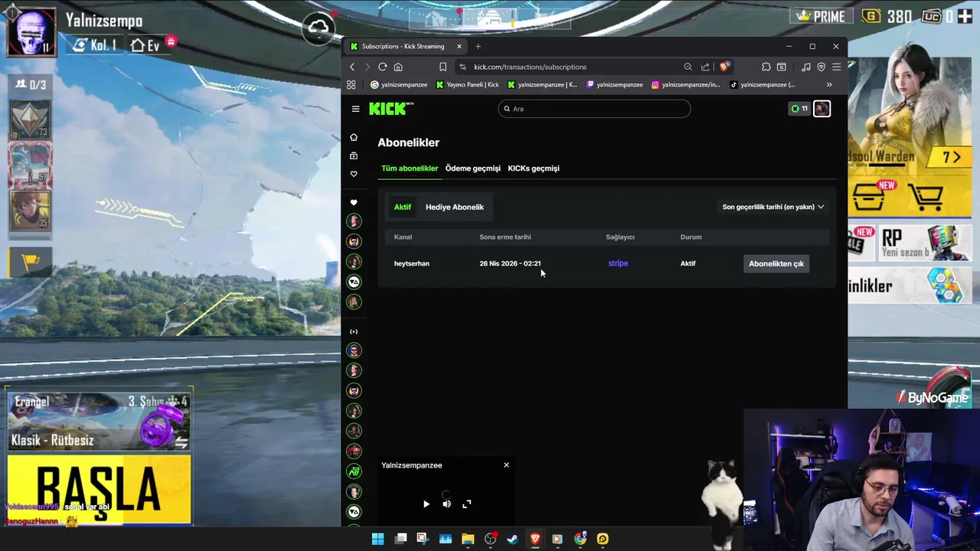Play the Yalnizsempanzee mini player stream

(426, 504)
